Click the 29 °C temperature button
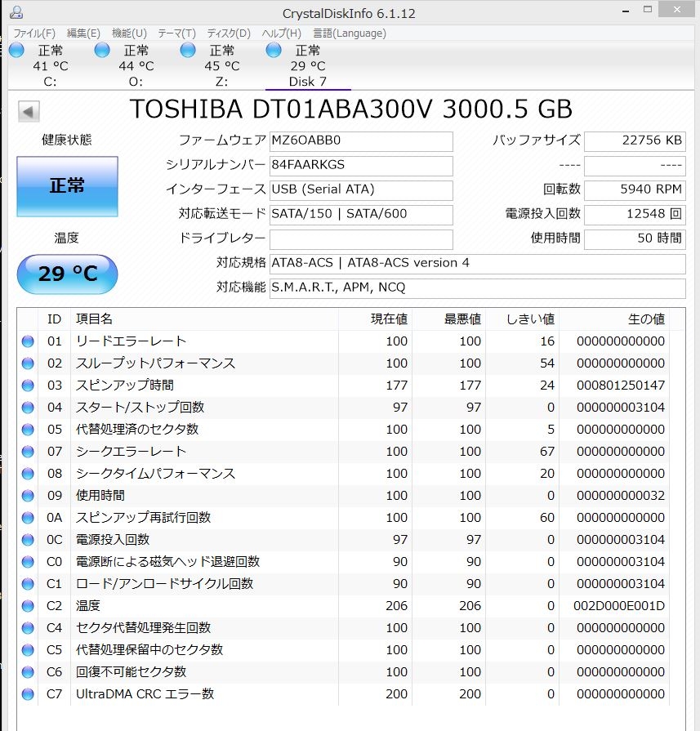 67,274
